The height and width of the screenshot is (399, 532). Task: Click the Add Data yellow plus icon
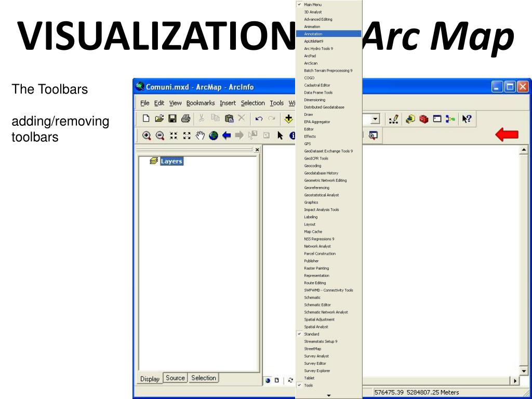pyautogui.click(x=288, y=119)
